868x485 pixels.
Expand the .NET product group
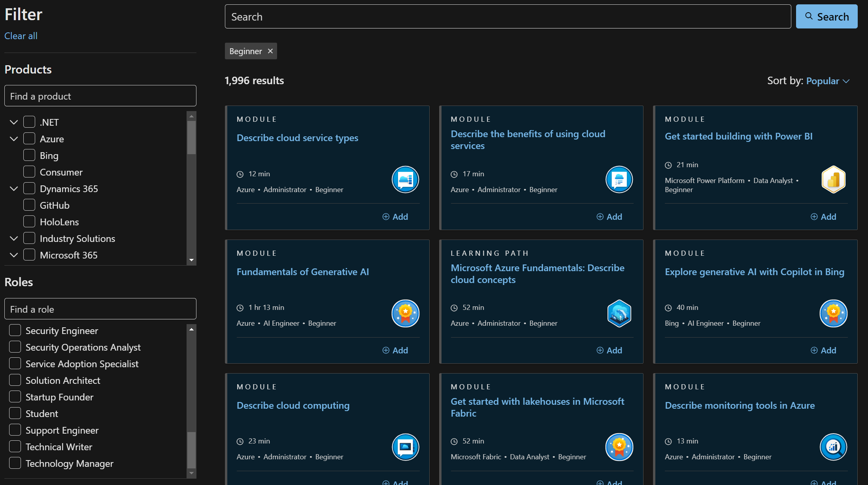point(14,122)
